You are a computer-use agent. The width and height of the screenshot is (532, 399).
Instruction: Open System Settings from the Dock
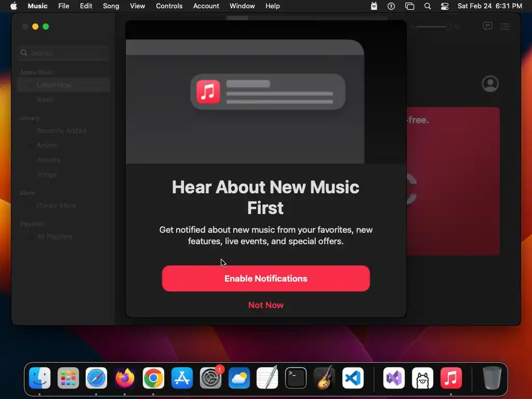click(x=210, y=378)
